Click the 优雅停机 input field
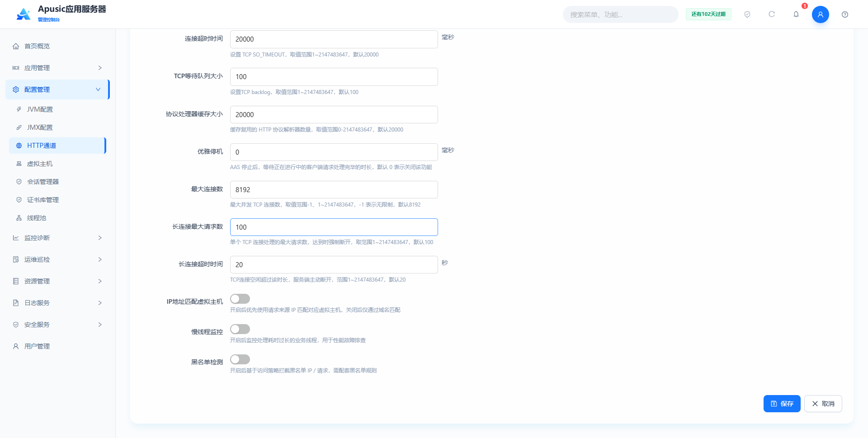This screenshot has width=868, height=438. [x=334, y=152]
